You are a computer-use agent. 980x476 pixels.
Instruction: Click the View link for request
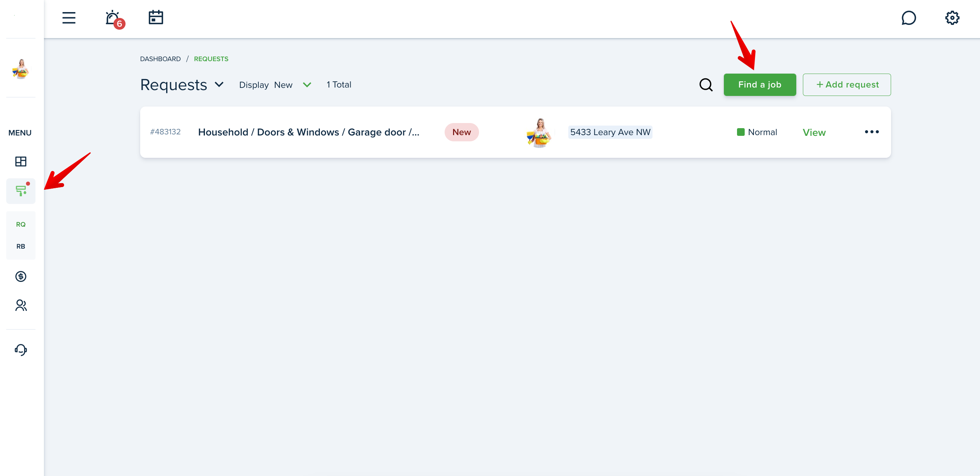pyautogui.click(x=814, y=132)
